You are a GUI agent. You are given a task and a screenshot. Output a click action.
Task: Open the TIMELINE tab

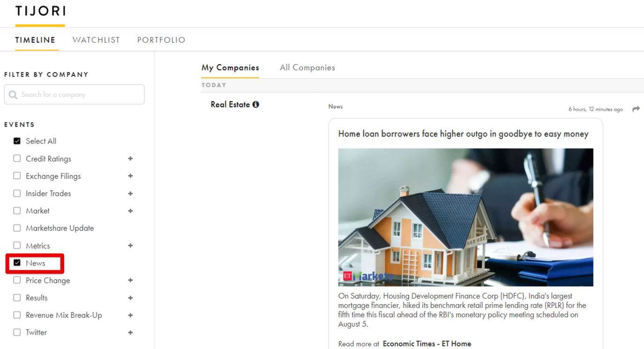[x=35, y=40]
